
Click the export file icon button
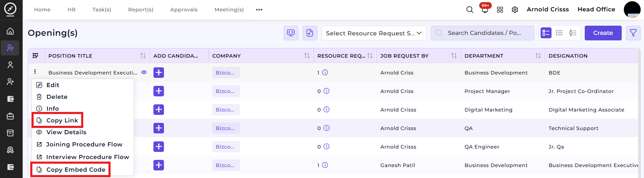point(310,33)
